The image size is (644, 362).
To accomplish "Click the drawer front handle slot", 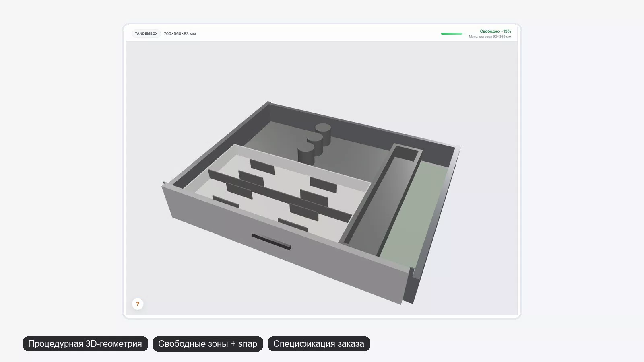I will click(271, 241).
